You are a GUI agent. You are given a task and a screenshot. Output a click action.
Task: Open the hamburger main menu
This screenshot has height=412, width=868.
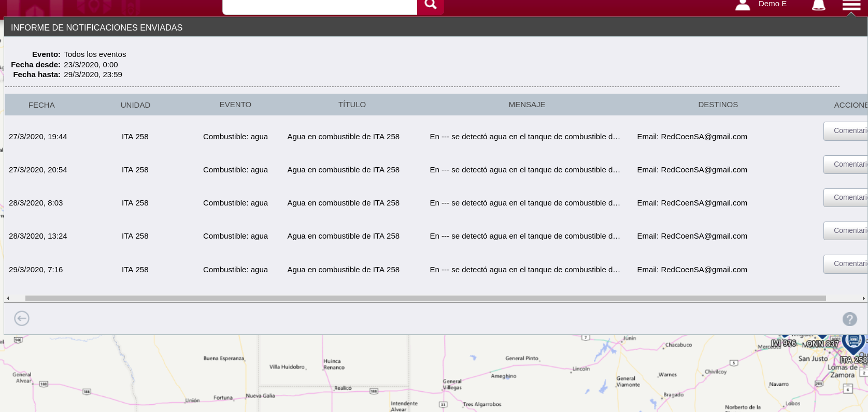coord(851,5)
